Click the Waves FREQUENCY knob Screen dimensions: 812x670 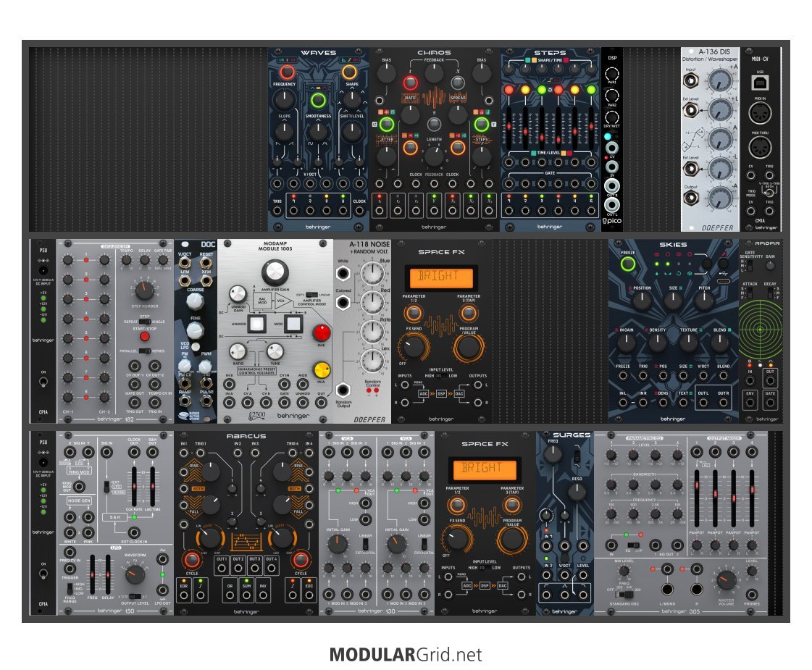(284, 99)
